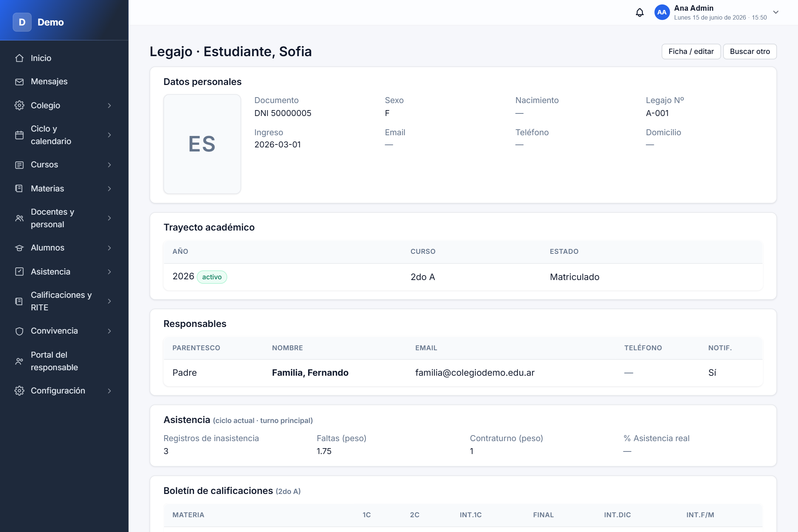The image size is (798, 532).
Task: Open the Ana Admin account dropdown
Action: point(776,12)
